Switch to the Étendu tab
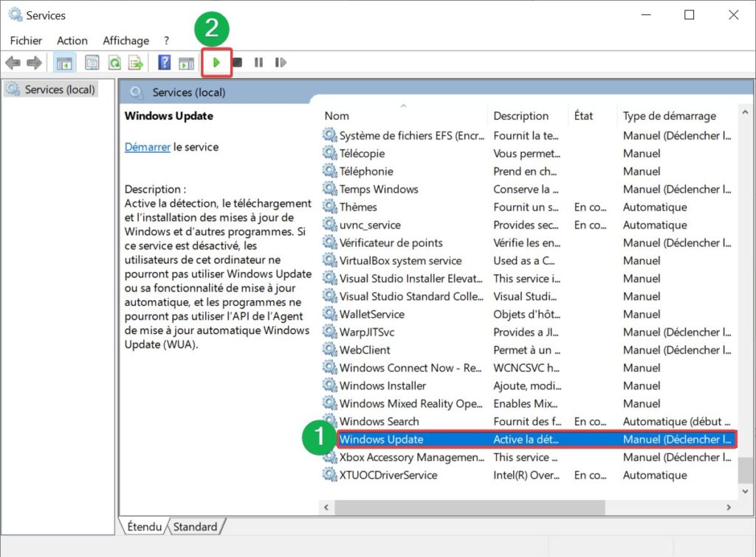 pyautogui.click(x=142, y=527)
